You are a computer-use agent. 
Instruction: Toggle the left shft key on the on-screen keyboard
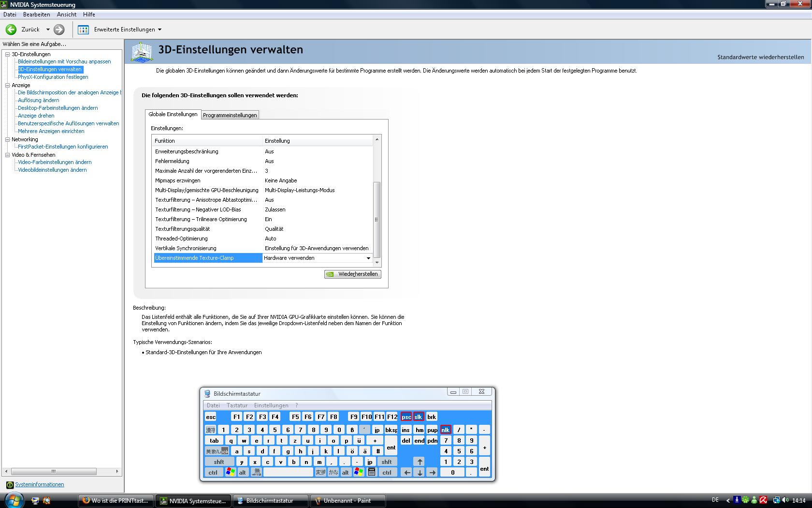(219, 462)
